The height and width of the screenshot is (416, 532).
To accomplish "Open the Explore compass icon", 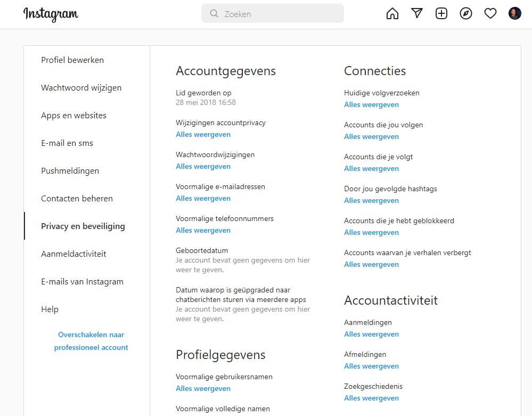I will tap(466, 14).
